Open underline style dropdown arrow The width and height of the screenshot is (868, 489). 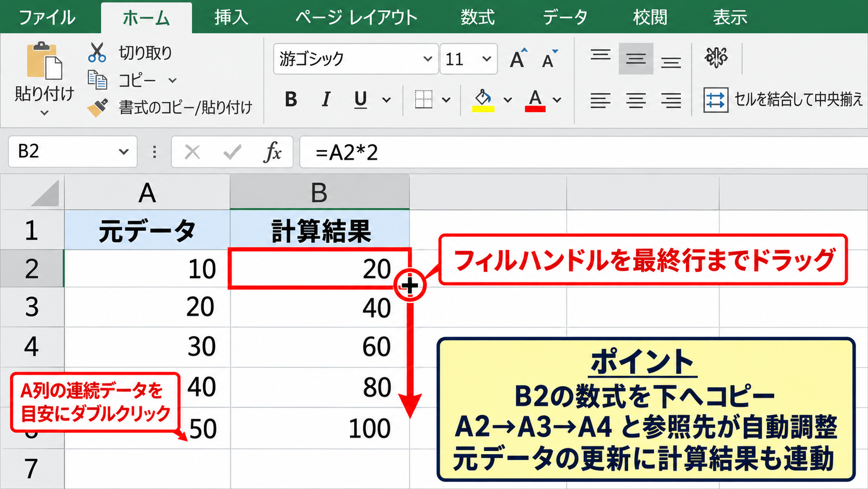386,100
